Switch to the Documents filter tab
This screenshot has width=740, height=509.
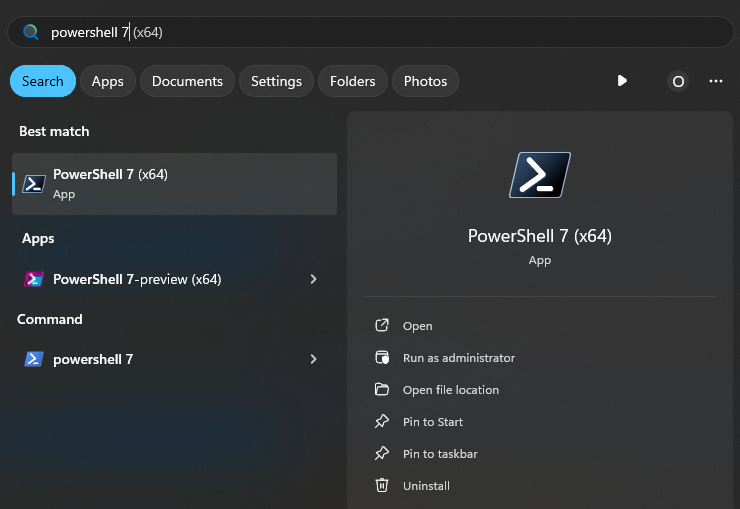coord(187,81)
